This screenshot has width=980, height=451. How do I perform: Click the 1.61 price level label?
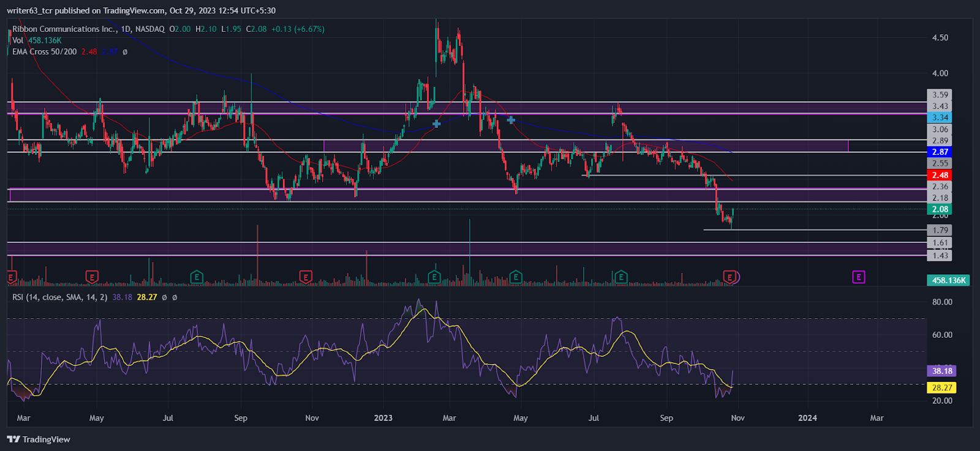[940, 243]
